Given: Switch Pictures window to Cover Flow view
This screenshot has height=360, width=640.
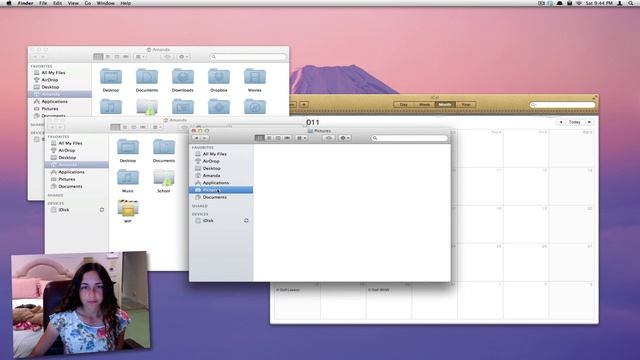Looking at the screenshot, I should (287, 138).
